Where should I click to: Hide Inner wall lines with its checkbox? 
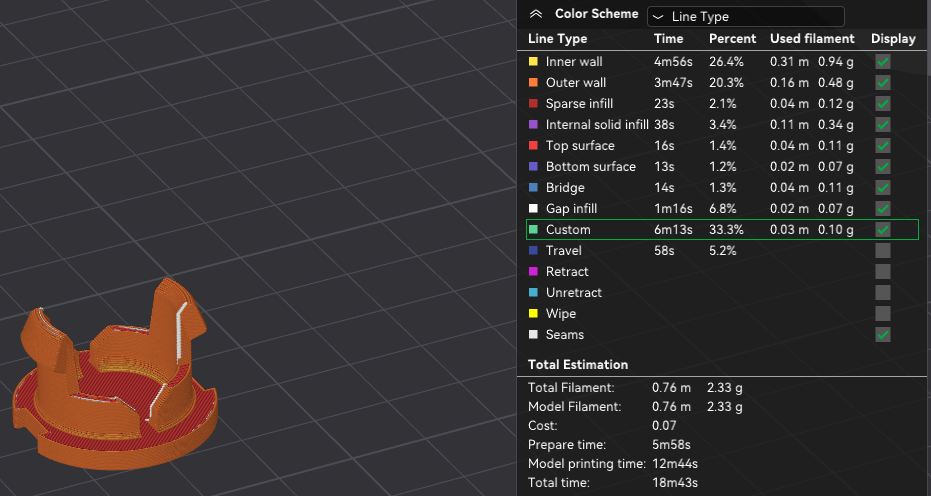[x=883, y=62]
